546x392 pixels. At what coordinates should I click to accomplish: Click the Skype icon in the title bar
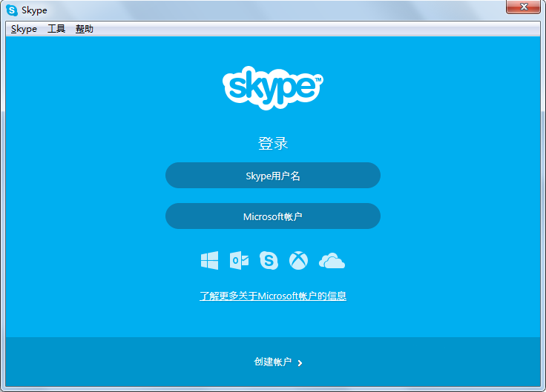(12, 10)
